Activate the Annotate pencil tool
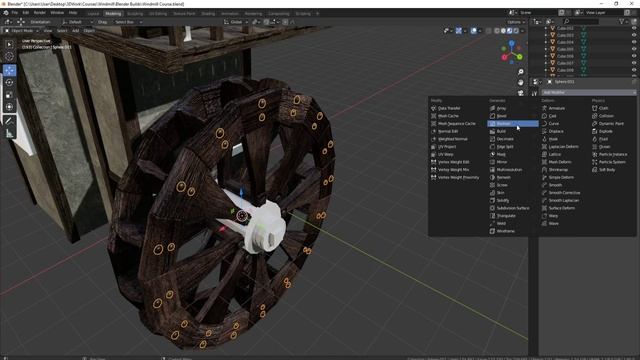This screenshot has width=640, height=360. pyautogui.click(x=9, y=120)
